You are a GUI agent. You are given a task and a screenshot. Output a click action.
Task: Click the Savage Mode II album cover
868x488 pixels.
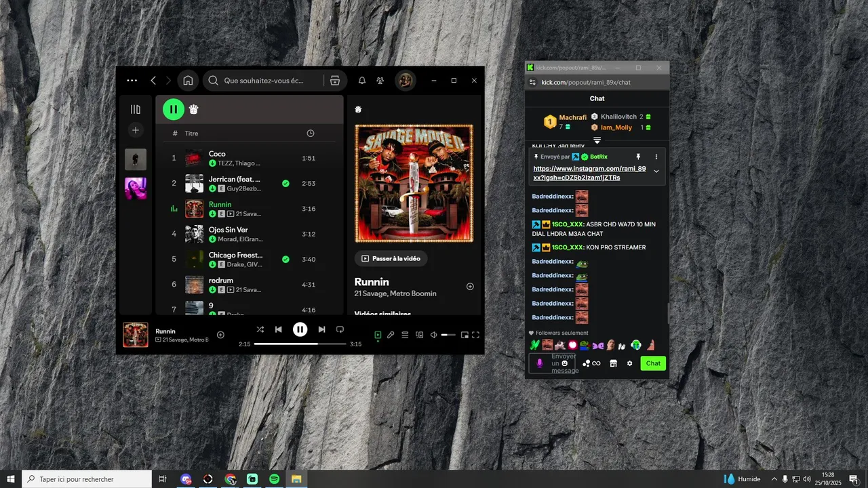(414, 183)
